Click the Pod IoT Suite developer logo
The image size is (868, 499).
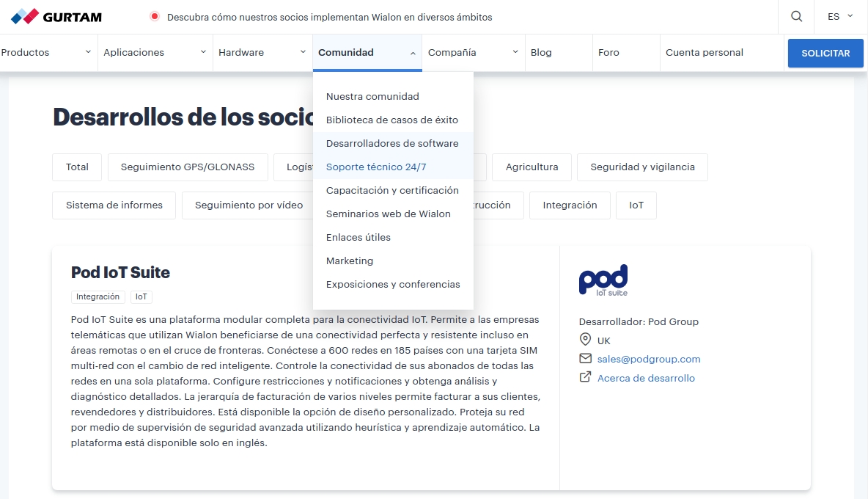[x=603, y=280]
